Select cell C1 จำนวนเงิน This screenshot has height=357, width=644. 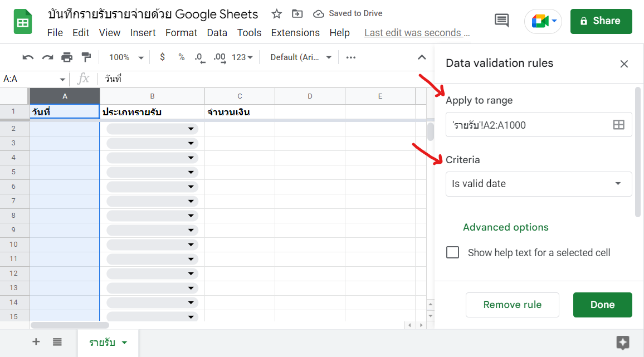(240, 112)
